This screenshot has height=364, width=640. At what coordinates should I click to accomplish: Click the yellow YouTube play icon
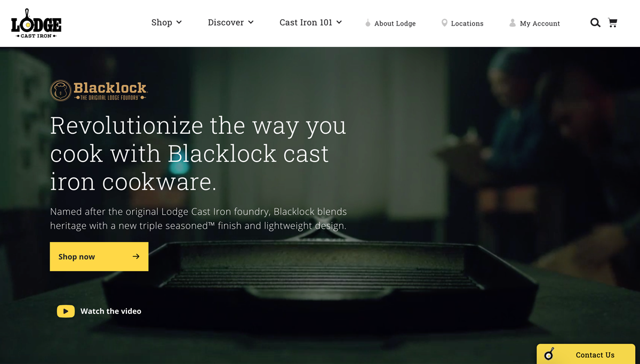66,311
